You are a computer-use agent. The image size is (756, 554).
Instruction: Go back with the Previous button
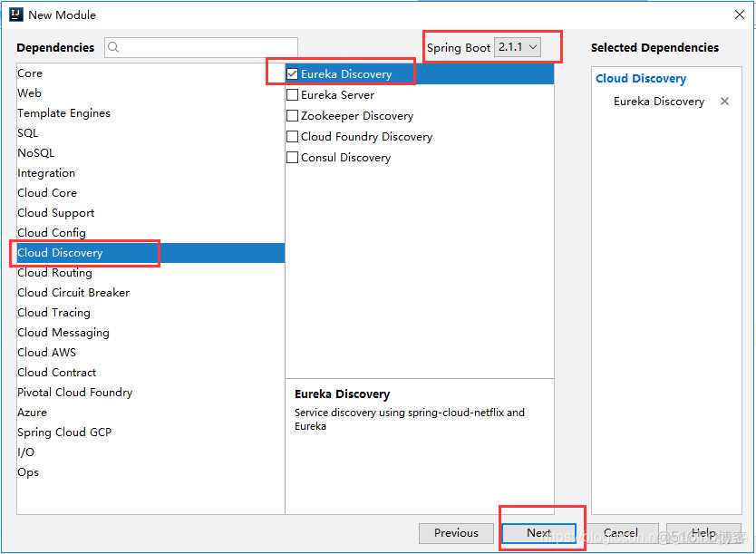(456, 533)
